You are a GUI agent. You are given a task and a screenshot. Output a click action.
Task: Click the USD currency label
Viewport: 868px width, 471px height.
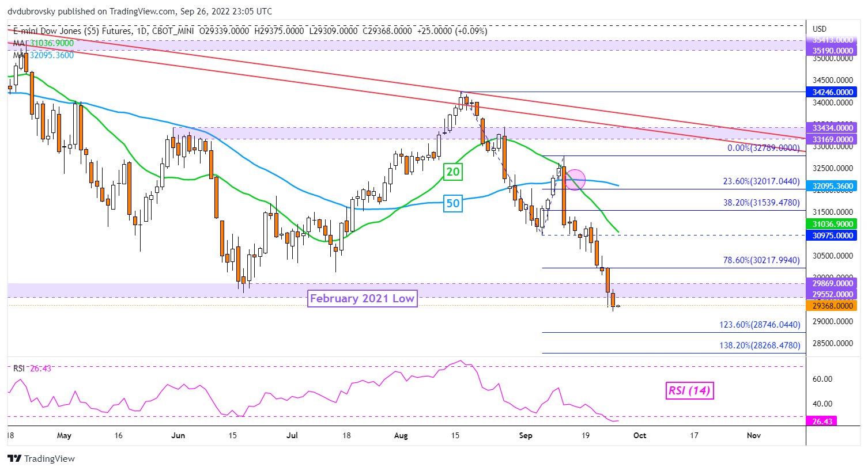pos(819,29)
